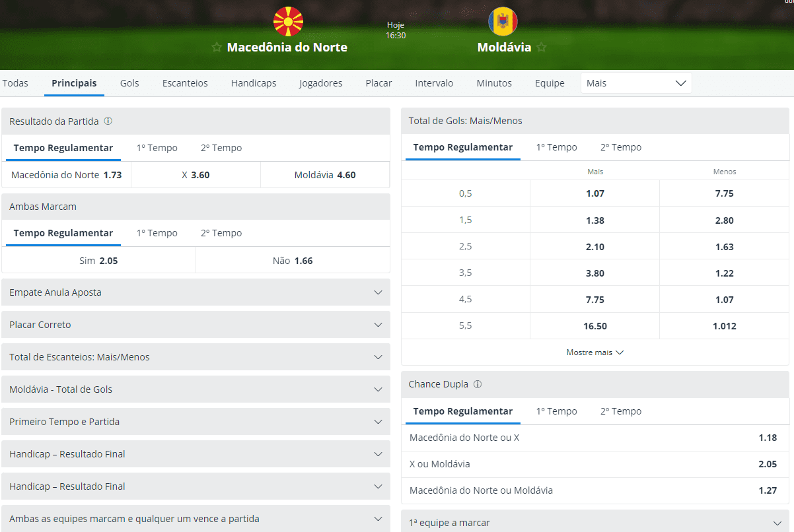
Task: Select 1º Tempo under Ambas Marcam
Action: point(157,233)
